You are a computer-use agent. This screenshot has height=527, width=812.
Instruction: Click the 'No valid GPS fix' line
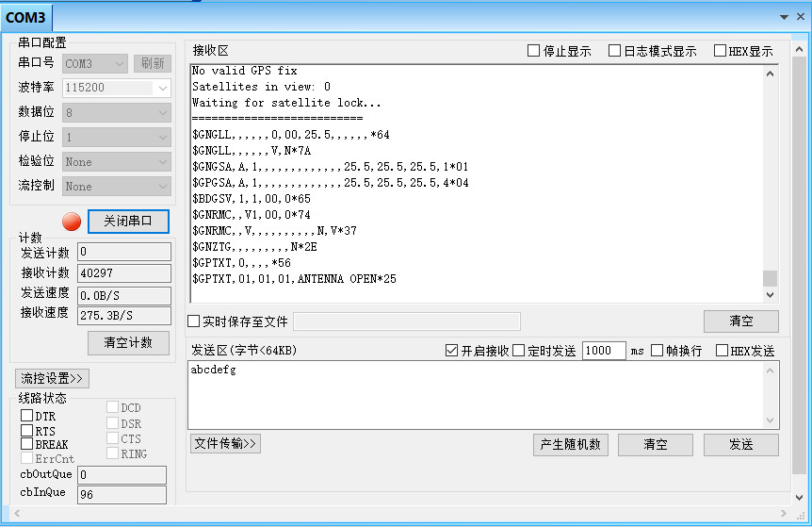[x=244, y=71]
